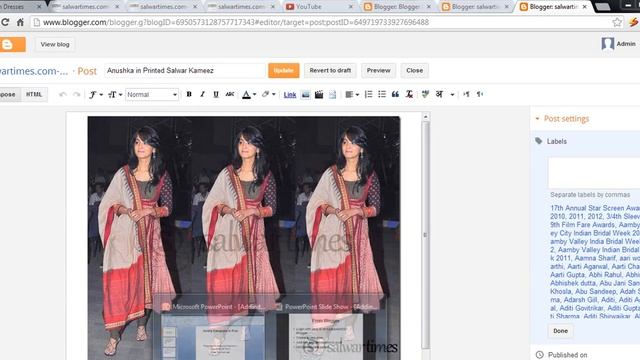Click the Preview button
Image resolution: width=640 pixels, height=360 pixels.
point(378,71)
